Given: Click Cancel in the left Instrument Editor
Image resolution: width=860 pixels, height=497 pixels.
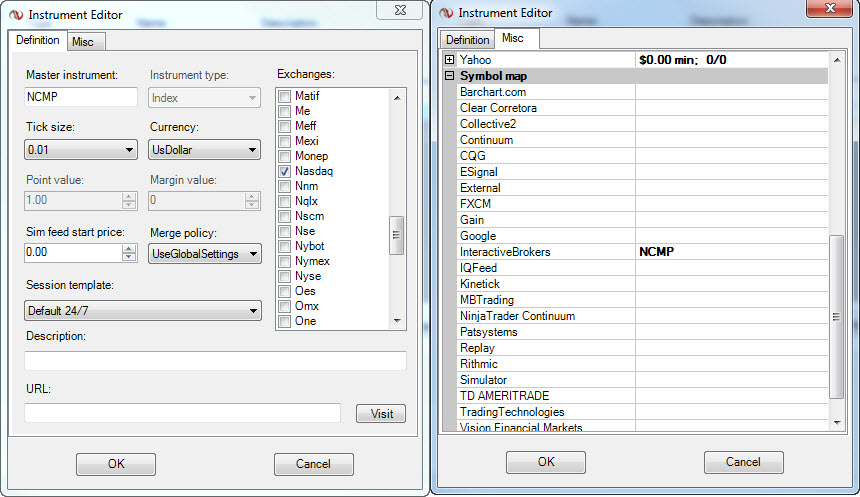Looking at the screenshot, I should 314,464.
